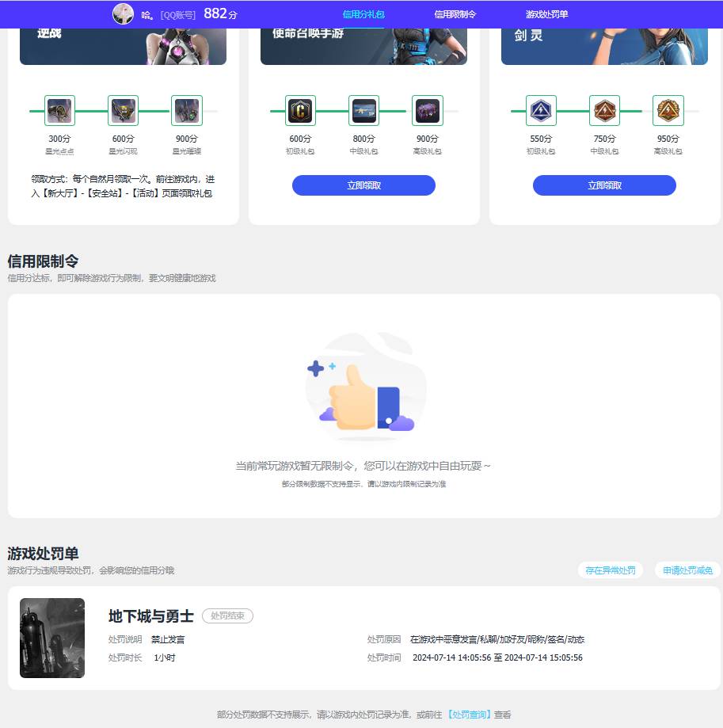Click 立即领取 under 使命召唤手游
Image resolution: width=723 pixels, height=728 pixels.
click(363, 185)
